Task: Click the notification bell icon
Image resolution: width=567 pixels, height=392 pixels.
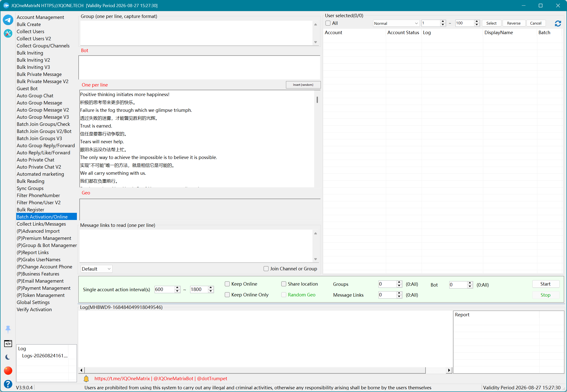Action: 86,378
